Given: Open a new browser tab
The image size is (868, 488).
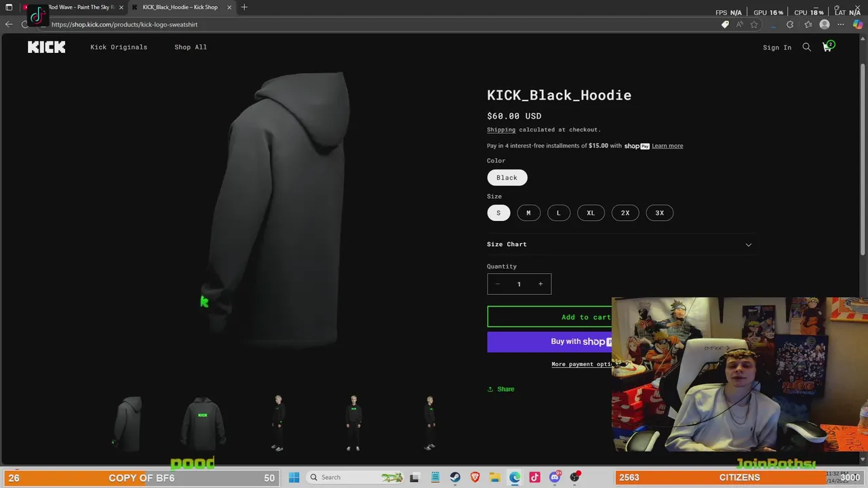Looking at the screenshot, I should (244, 7).
